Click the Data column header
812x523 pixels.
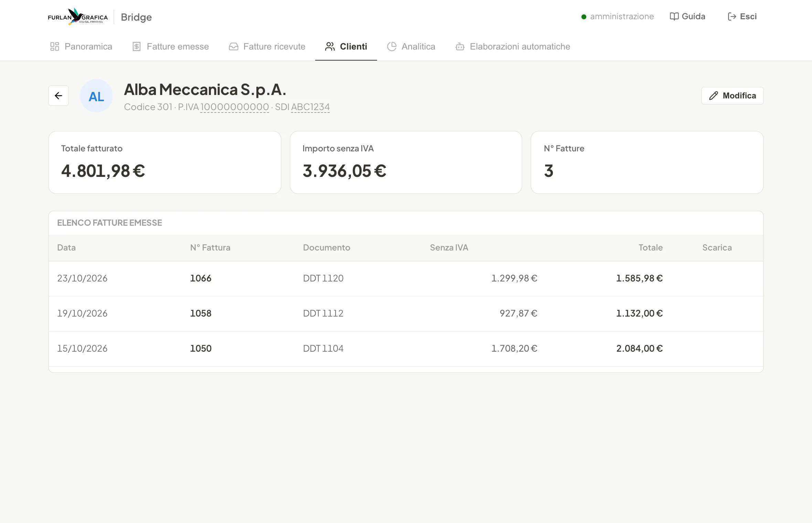point(66,248)
